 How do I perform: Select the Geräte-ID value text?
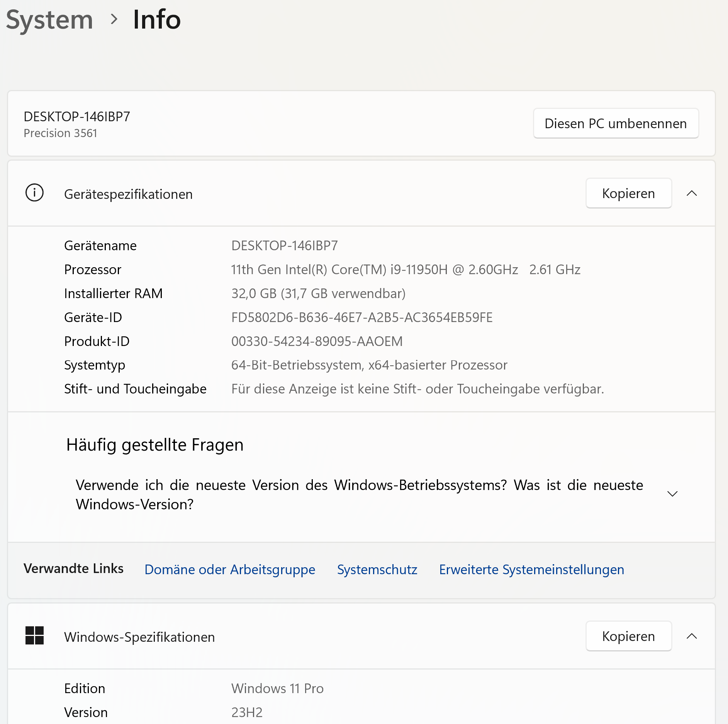362,317
